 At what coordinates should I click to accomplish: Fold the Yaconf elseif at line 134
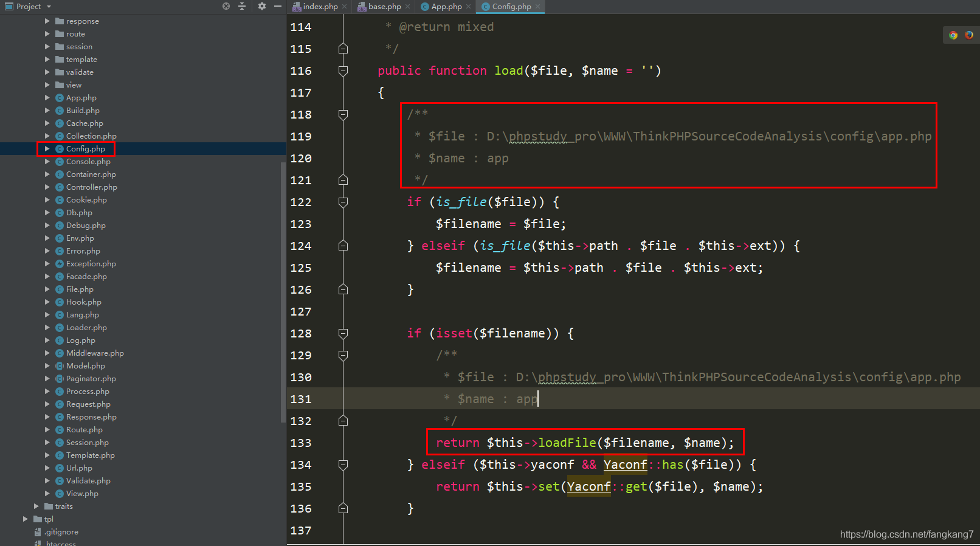coord(343,465)
